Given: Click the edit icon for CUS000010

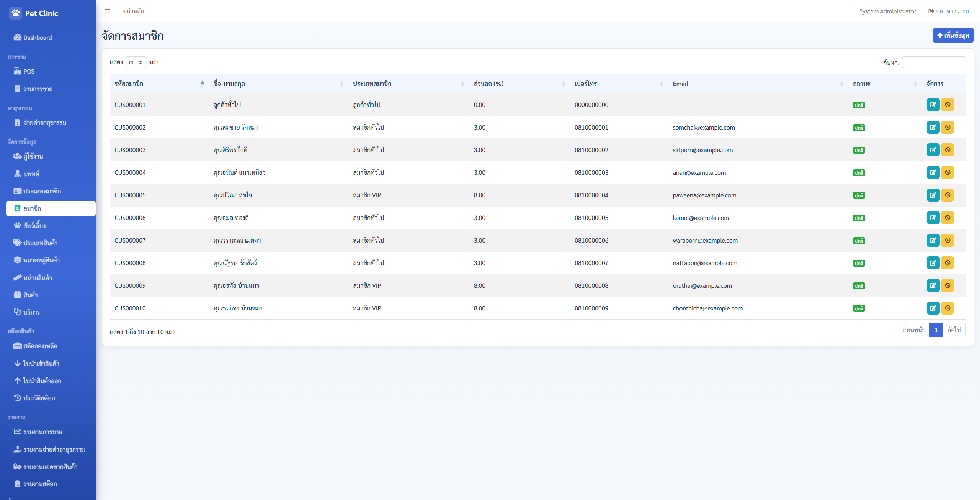Looking at the screenshot, I should point(933,308).
